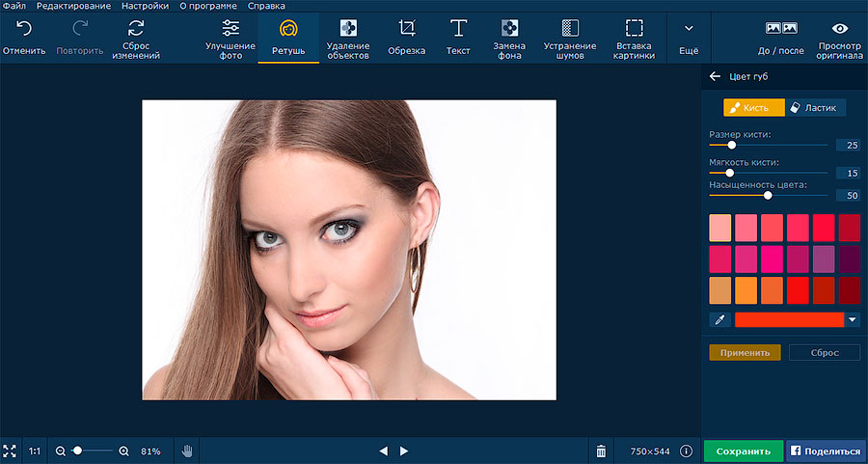The image size is (868, 464).
Task: Select the Кисть brush mode
Action: pos(754,107)
